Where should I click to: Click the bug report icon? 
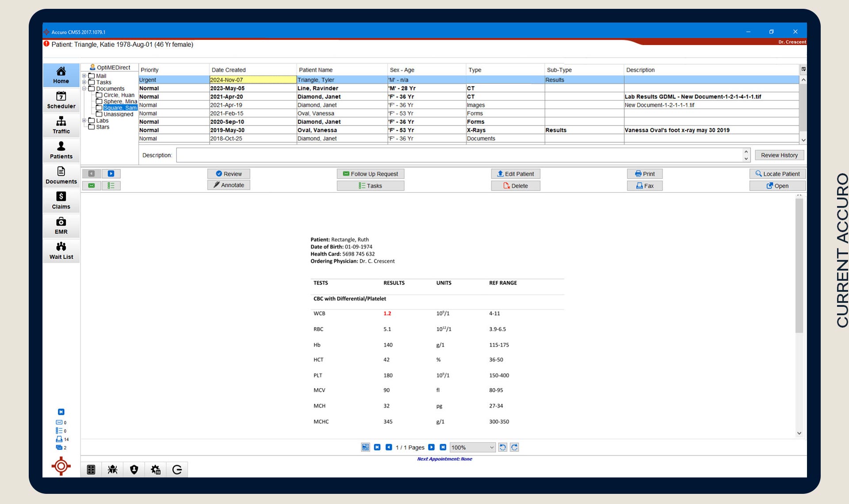(112, 470)
